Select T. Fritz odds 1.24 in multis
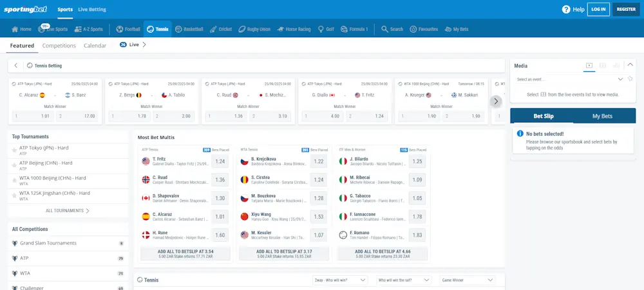Screen dimensions: 644x290 pos(220,162)
